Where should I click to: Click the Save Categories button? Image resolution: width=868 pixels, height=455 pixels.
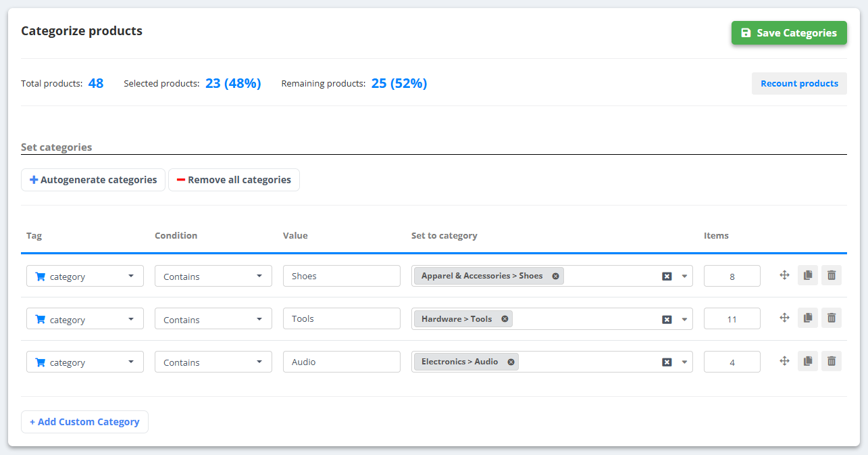789,32
